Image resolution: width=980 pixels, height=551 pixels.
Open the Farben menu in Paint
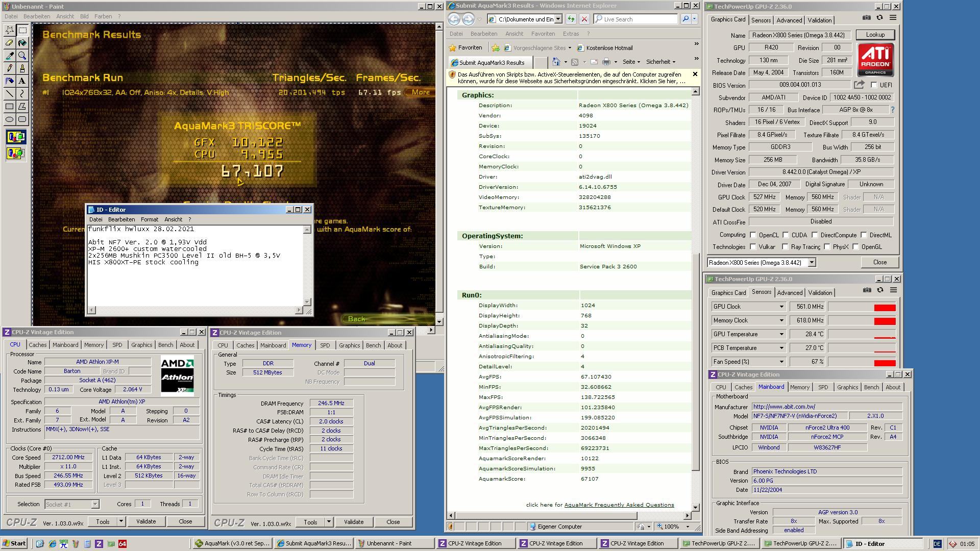103,16
